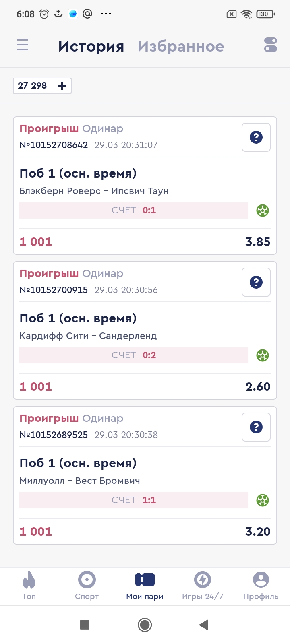Open the Топ section
290x644 pixels.
click(x=29, y=585)
